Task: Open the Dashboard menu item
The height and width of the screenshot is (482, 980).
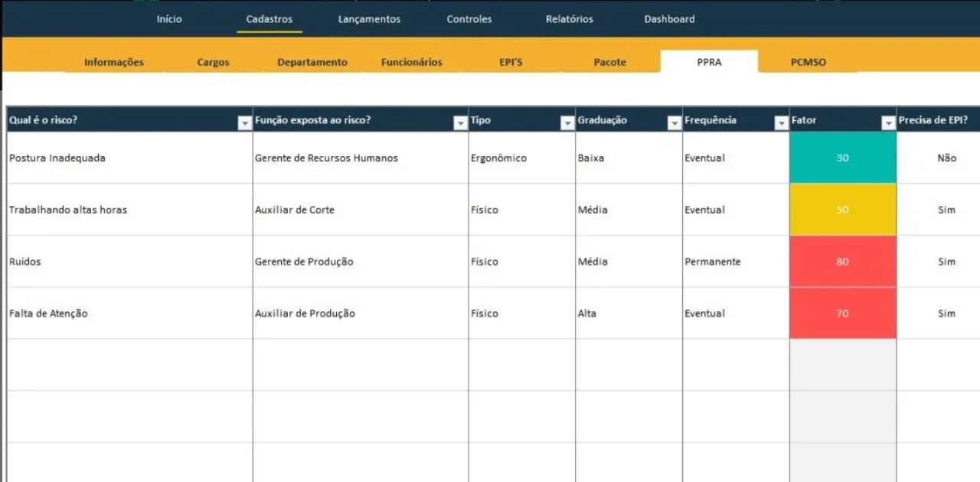Action: [x=669, y=19]
